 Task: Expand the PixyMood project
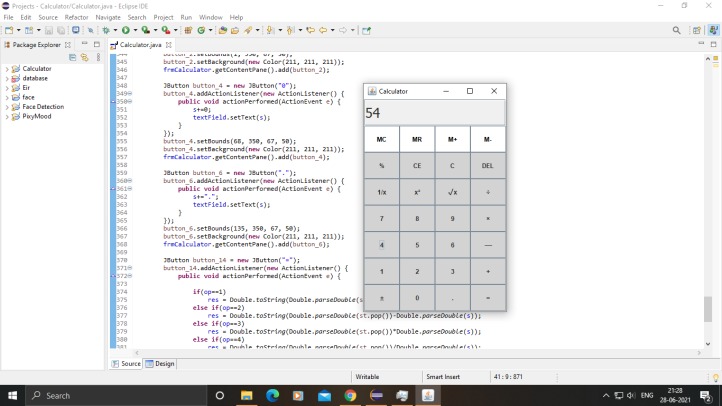(x=7, y=116)
